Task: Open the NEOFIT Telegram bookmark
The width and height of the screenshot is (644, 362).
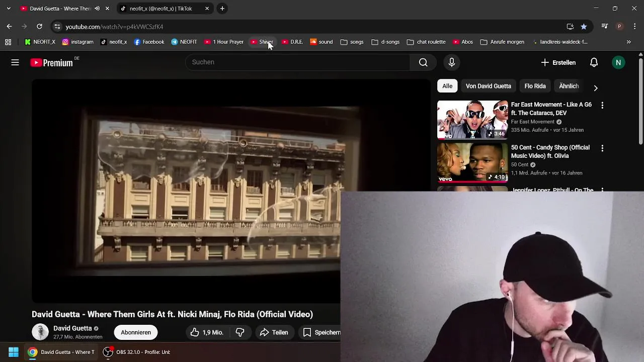Action: (x=184, y=42)
